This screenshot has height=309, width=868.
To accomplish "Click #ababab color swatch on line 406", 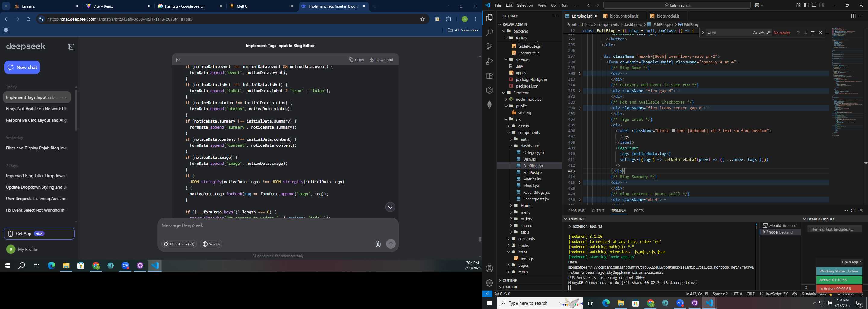I will tap(673, 131).
